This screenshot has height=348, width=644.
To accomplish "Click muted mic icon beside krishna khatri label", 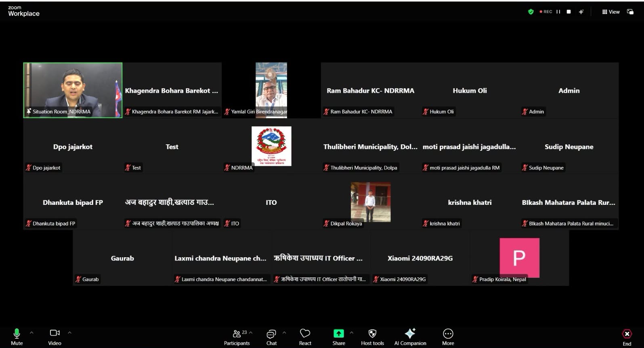I will 426,223.
